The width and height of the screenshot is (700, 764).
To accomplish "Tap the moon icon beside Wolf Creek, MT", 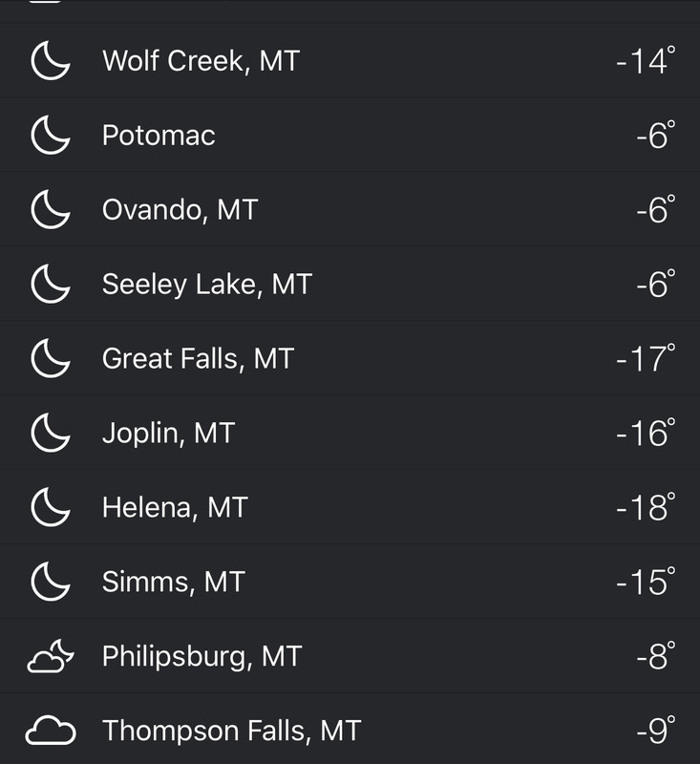I will click(x=51, y=60).
